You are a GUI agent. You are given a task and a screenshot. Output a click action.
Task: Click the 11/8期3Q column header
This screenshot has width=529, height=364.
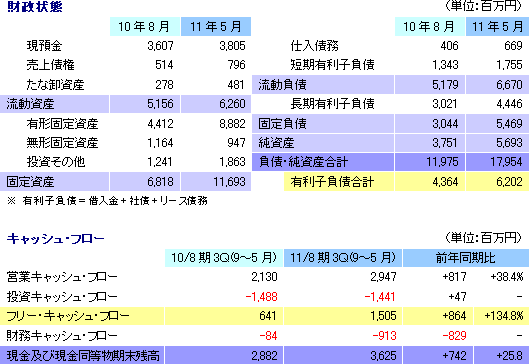tap(343, 258)
